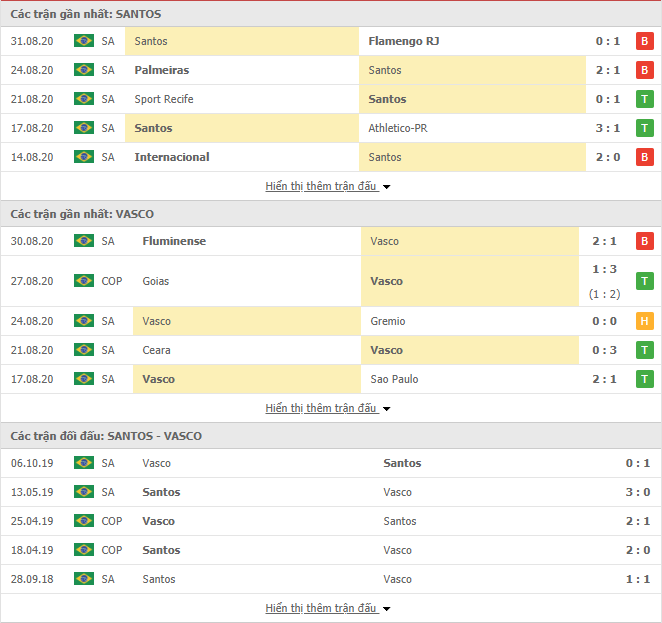Image resolution: width=662 pixels, height=623 pixels.
Task: Open the Fluminense team link
Action: [x=174, y=241]
